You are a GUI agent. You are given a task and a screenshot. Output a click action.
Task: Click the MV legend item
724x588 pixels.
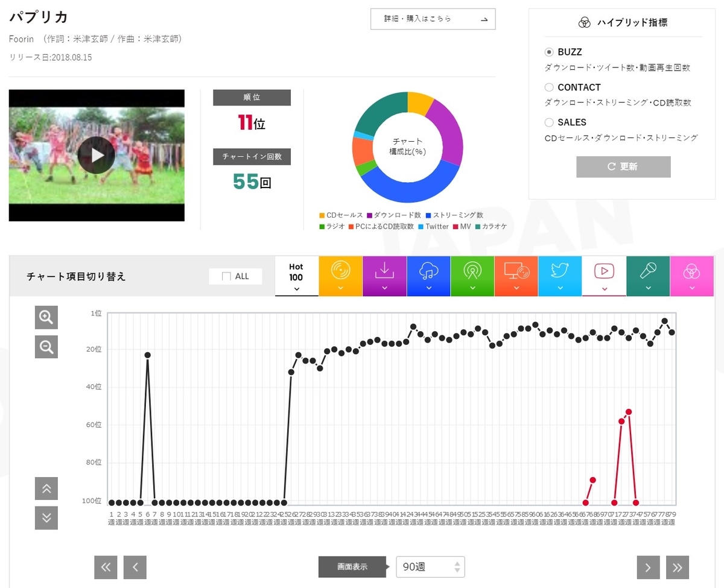click(462, 227)
